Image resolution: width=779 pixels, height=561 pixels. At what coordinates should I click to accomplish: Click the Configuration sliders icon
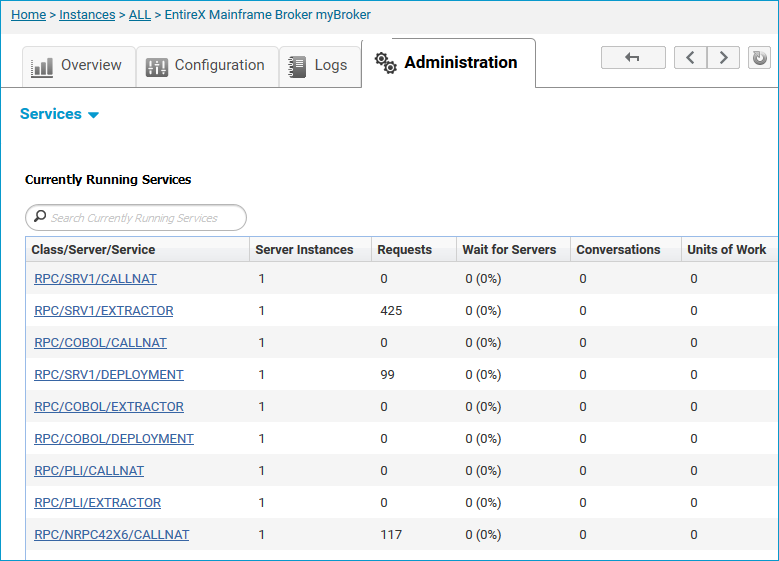click(156, 67)
